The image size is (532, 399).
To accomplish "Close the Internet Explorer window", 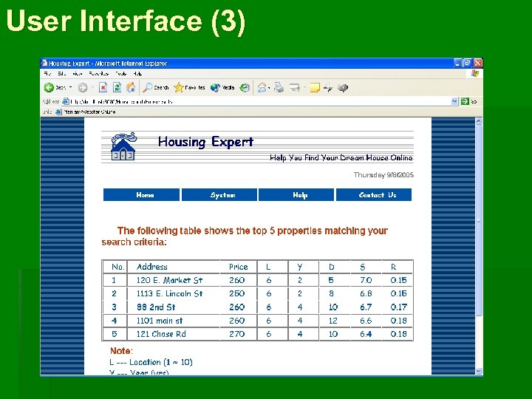I will [x=477, y=63].
